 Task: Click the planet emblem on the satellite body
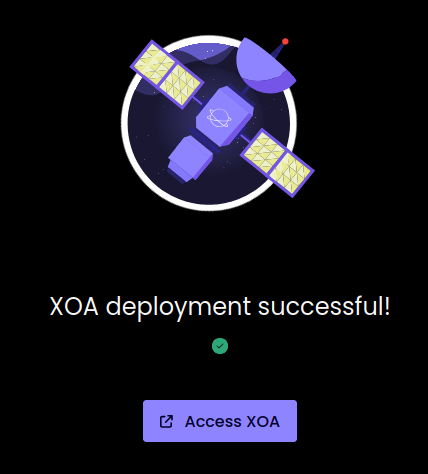[219, 117]
